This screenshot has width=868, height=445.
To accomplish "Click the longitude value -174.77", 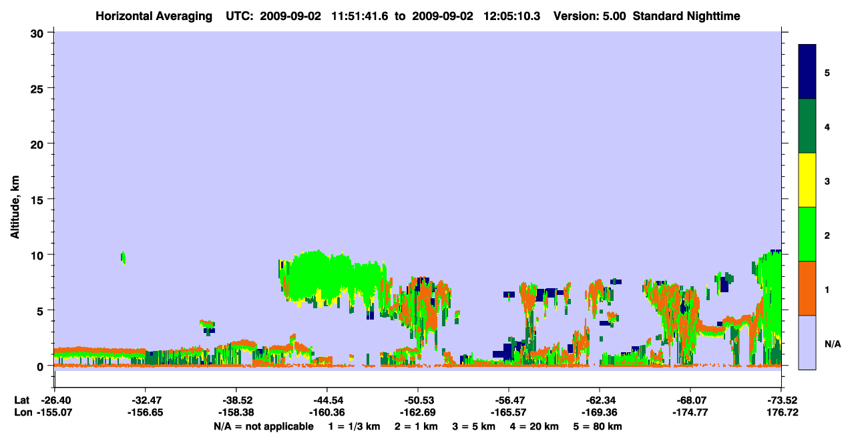I will (x=690, y=412).
